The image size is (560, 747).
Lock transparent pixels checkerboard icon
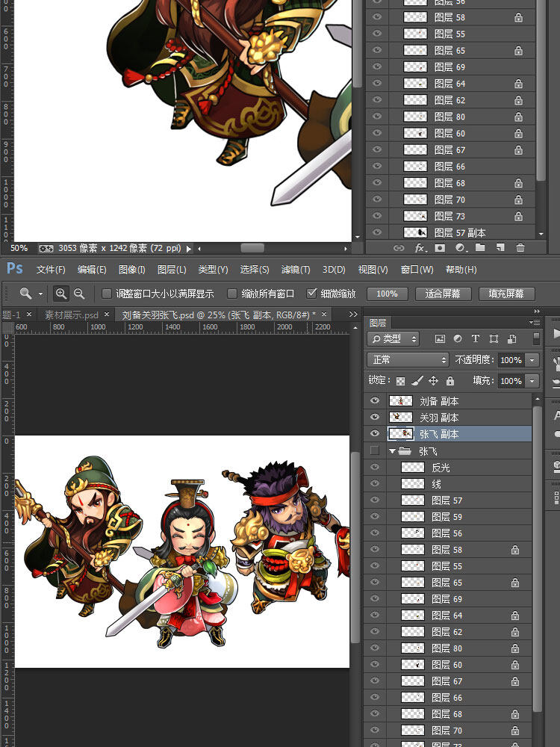tap(401, 381)
